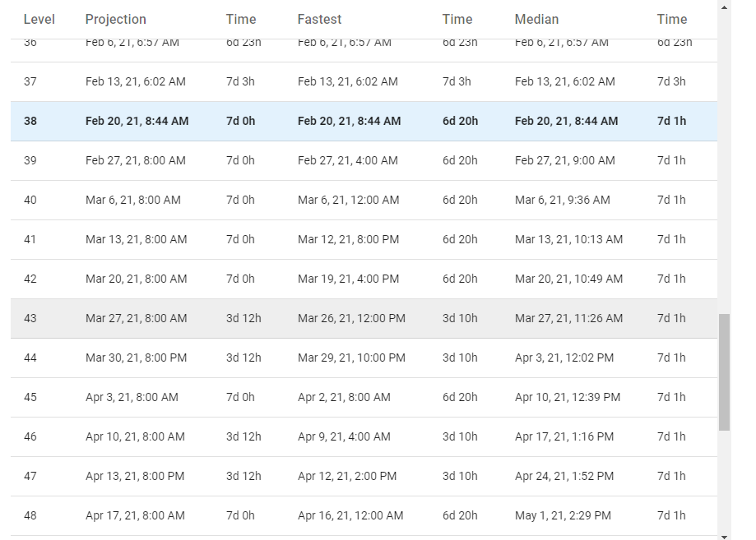Click projection date Feb 27, 21, 8:00 AM
The image size is (756, 540).
pos(135,160)
